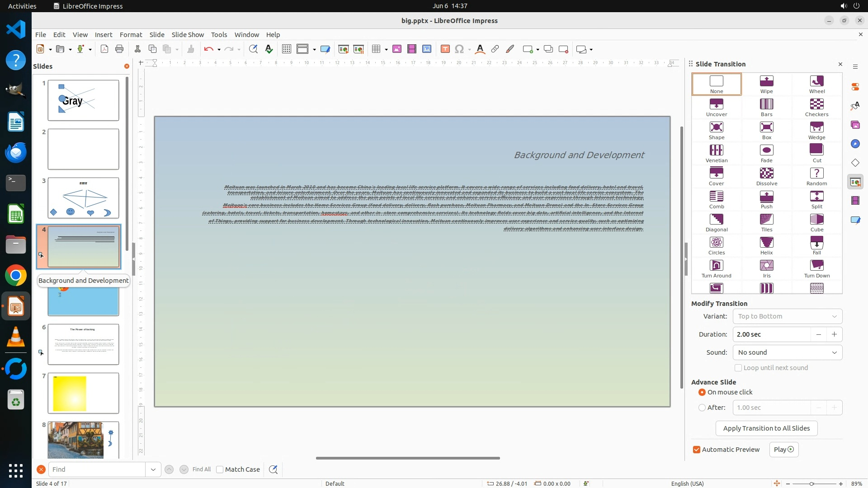The image size is (868, 488).
Task: Open the Slide Show menu
Action: [x=188, y=35]
